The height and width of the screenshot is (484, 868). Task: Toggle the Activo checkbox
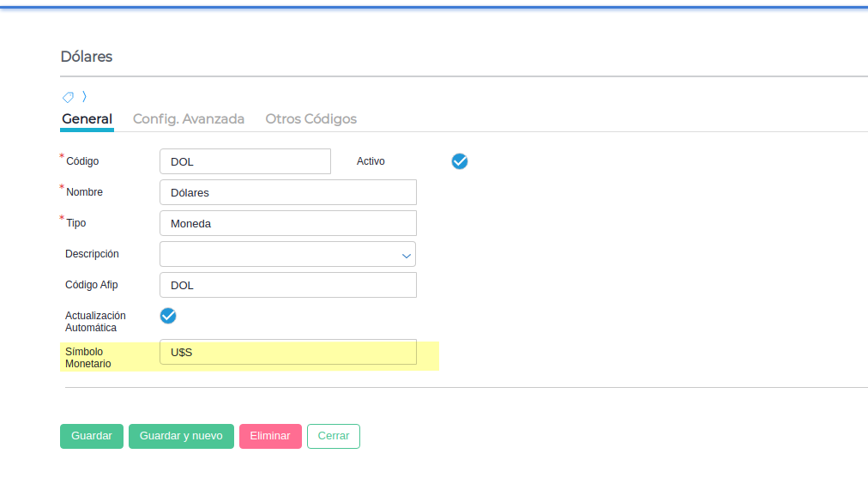point(460,161)
